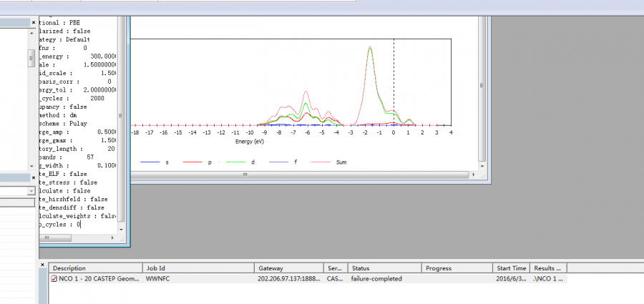The width and height of the screenshot is (644, 304).
Task: Close the lower left properties panel
Action: [x=34, y=177]
